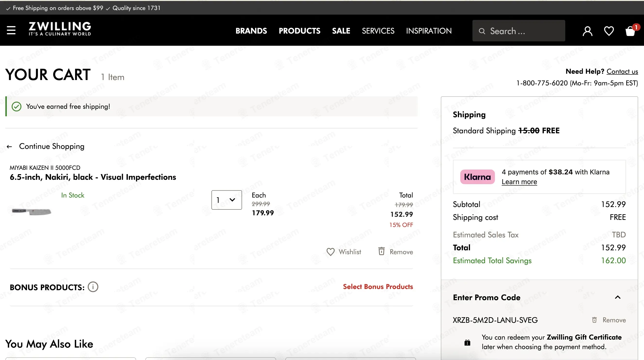Click the Contact us link
This screenshot has height=360, width=644.
point(622,72)
